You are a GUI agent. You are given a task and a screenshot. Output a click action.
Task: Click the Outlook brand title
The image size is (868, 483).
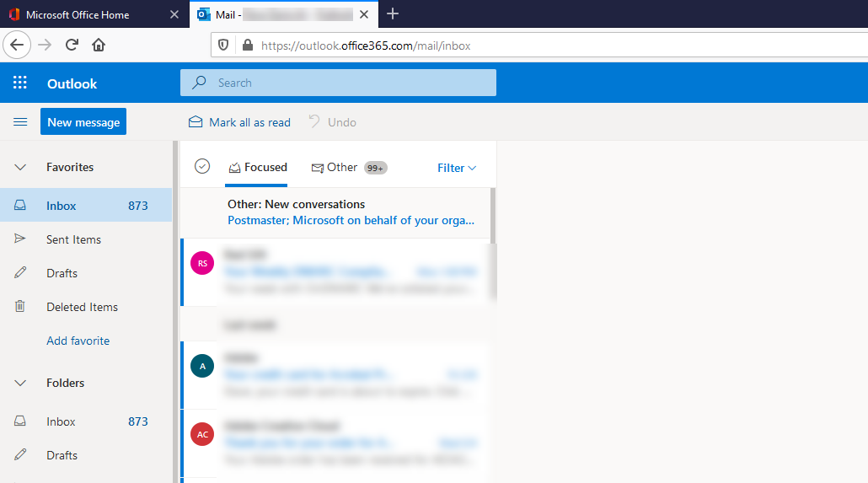click(72, 83)
